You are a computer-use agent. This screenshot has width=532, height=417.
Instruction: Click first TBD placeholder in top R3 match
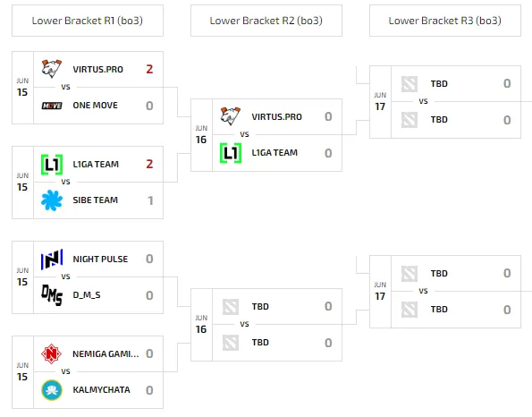[x=439, y=84]
